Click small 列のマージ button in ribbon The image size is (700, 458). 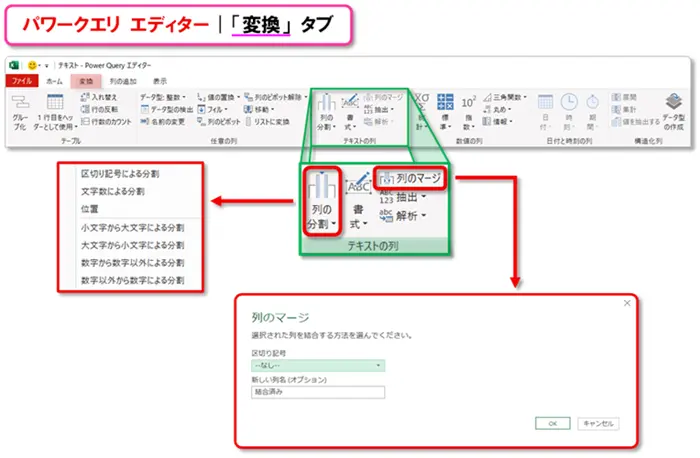point(383,97)
